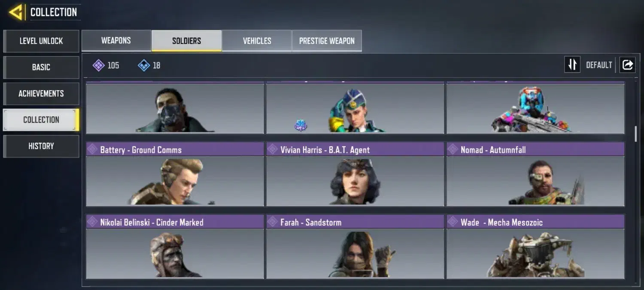
Task: Open the HISTORY section
Action: (41, 146)
